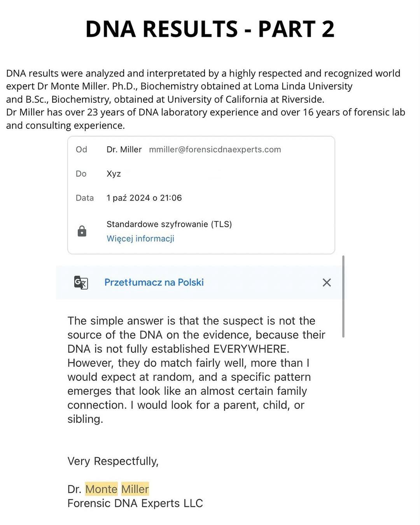
Task: Click "Standardowe szyfrowanie (TLS)" text
Action: 169,224
